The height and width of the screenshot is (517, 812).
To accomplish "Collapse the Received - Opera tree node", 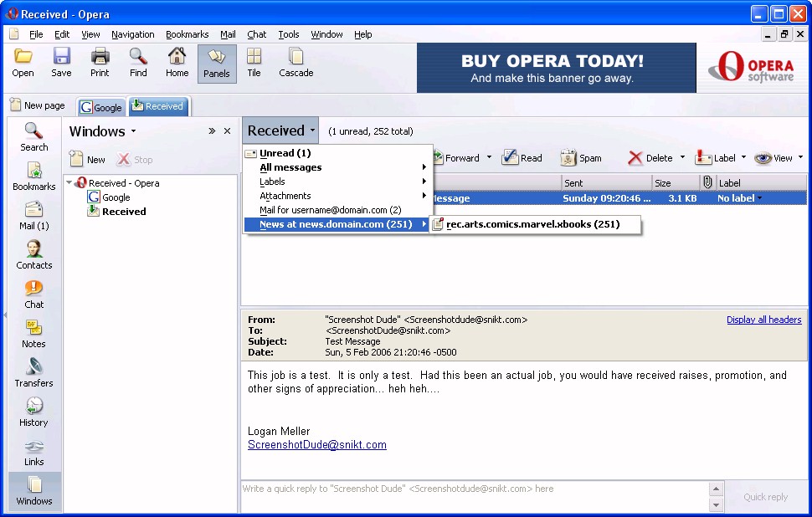I will pos(69,182).
